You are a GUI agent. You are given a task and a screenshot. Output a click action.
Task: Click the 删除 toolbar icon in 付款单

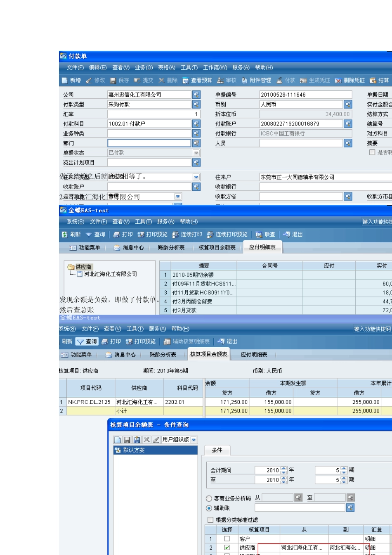coord(161,81)
